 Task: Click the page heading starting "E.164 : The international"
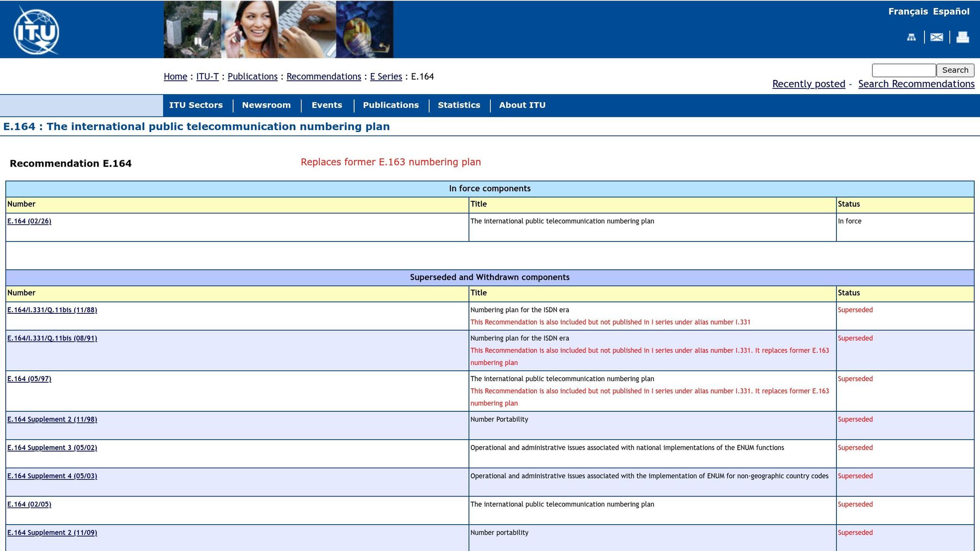tap(197, 127)
